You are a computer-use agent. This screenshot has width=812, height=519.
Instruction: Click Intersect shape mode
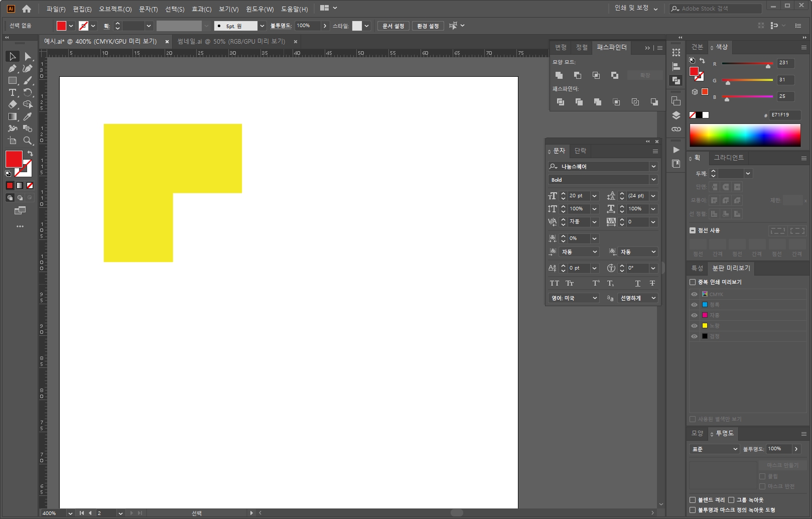(x=596, y=75)
